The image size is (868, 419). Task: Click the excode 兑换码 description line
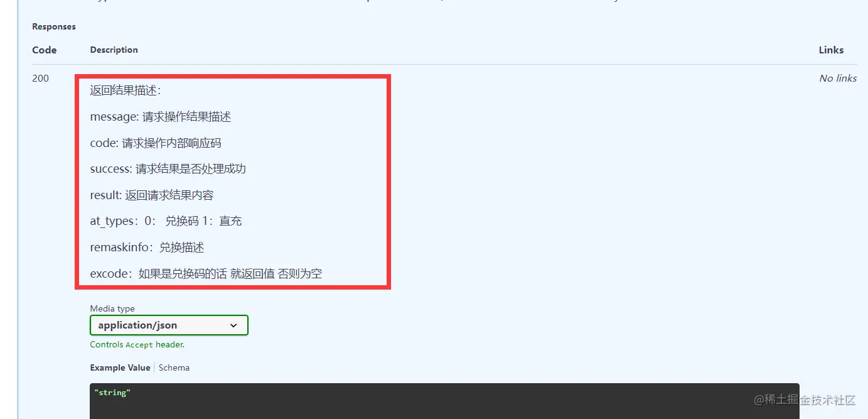pos(206,273)
